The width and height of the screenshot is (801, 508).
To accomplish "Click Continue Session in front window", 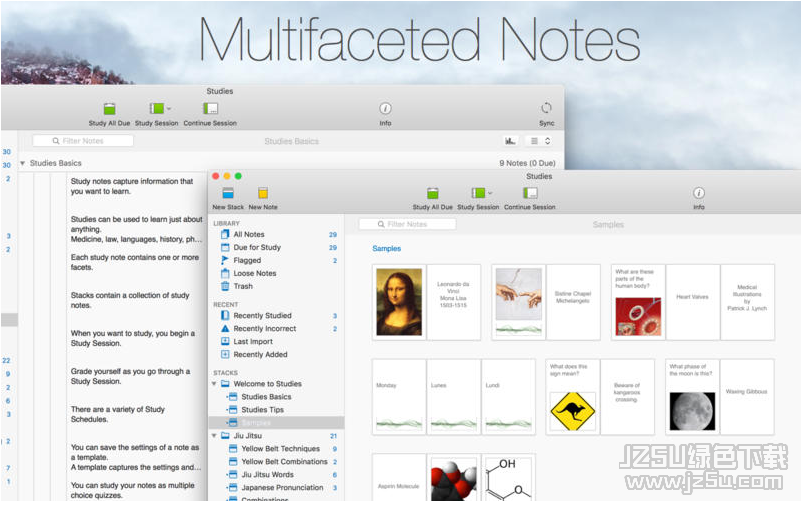I will [x=530, y=199].
